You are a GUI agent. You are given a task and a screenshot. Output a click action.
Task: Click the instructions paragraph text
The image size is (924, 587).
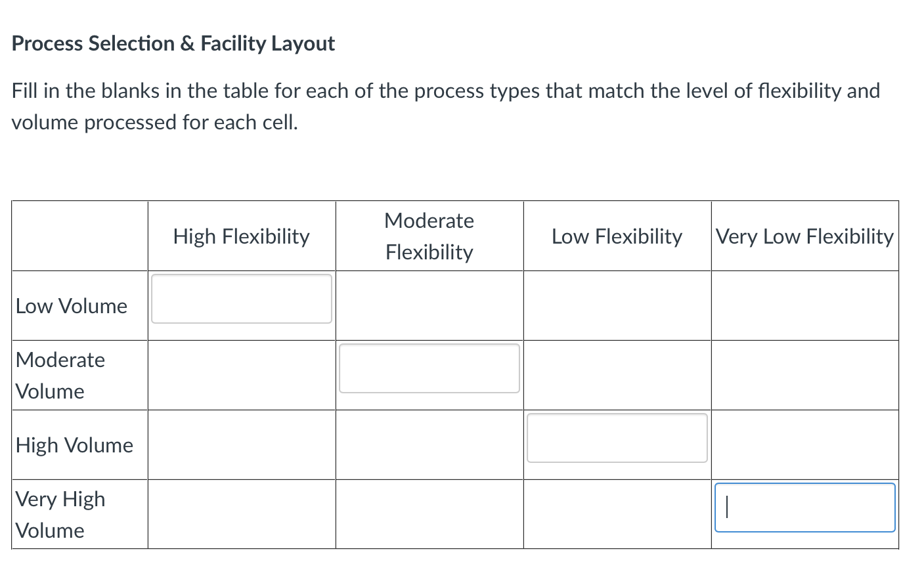(445, 106)
